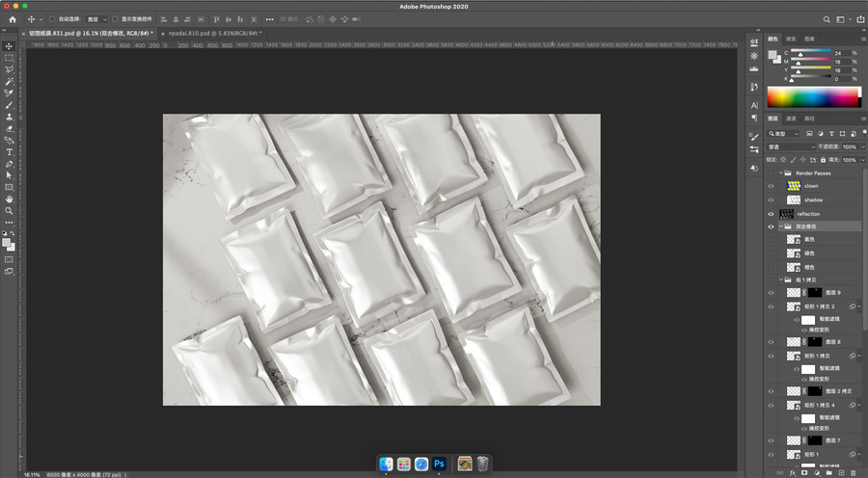Open the layer filter 类型 dropdown
This screenshot has width=868, height=478.
(783, 134)
